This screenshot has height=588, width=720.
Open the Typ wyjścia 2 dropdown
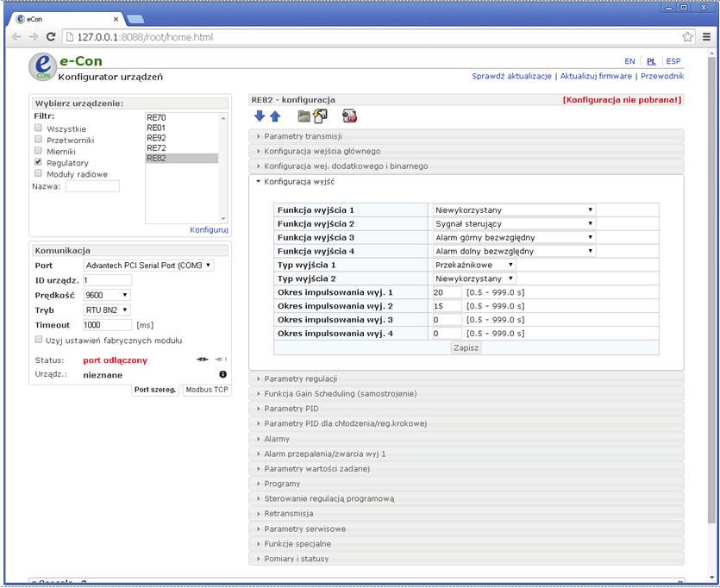click(474, 278)
